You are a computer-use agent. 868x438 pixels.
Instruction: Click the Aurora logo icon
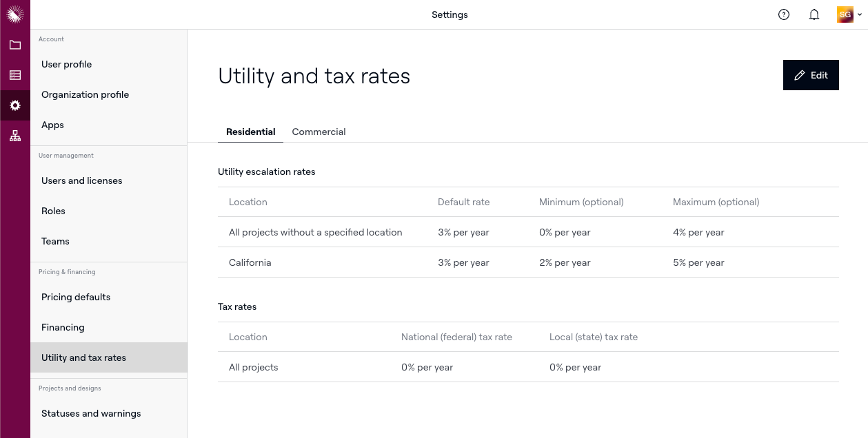[15, 14]
